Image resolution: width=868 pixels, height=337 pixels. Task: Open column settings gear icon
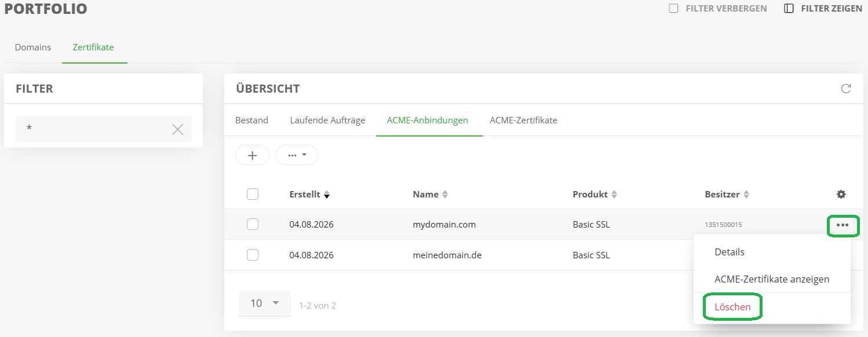click(841, 195)
